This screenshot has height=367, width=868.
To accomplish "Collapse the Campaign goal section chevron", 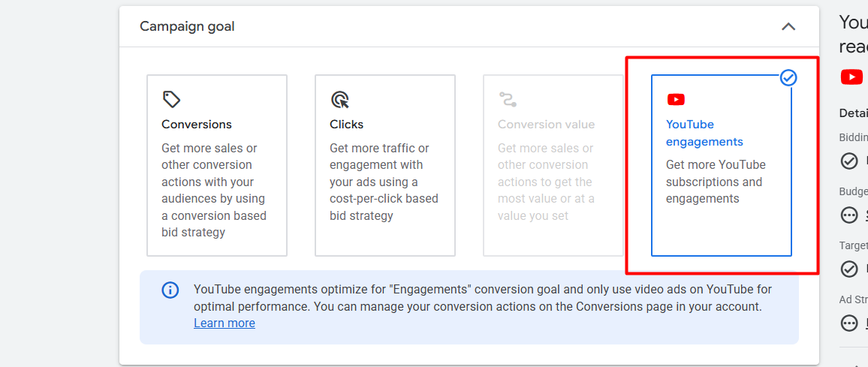I will [x=788, y=27].
